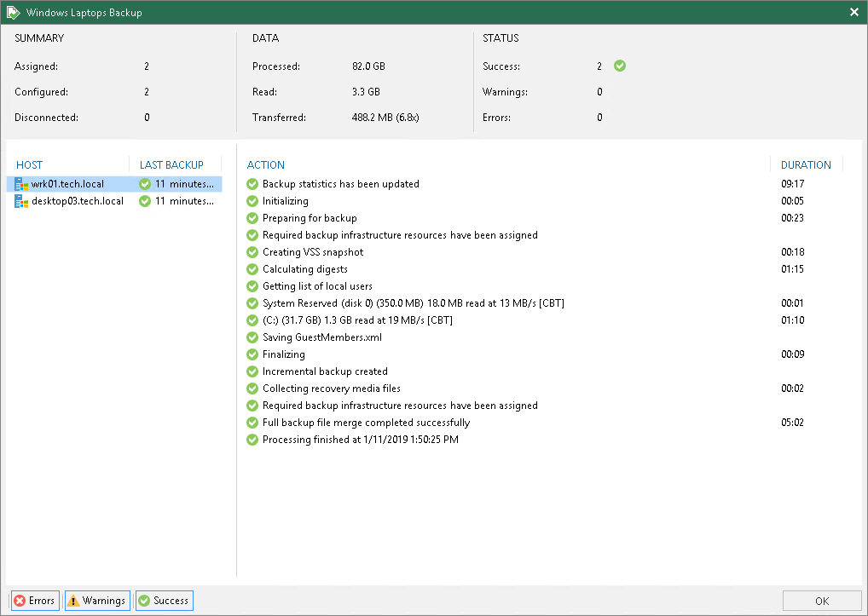Screen dimensions: 868x616
Task: Click the status icon beside Calculating digests
Action: [252, 269]
